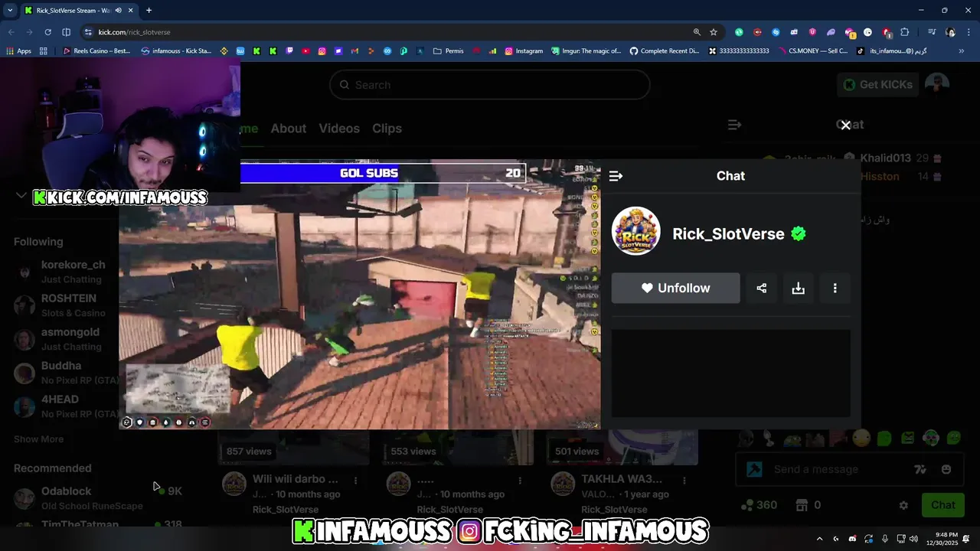Bookmark this page with the star icon
Image resolution: width=980 pixels, height=551 pixels.
(x=714, y=32)
